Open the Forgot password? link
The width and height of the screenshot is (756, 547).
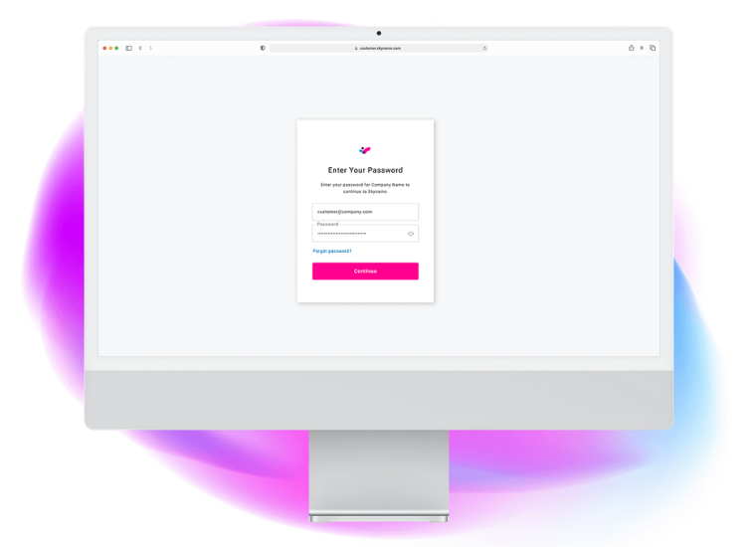pyautogui.click(x=332, y=251)
